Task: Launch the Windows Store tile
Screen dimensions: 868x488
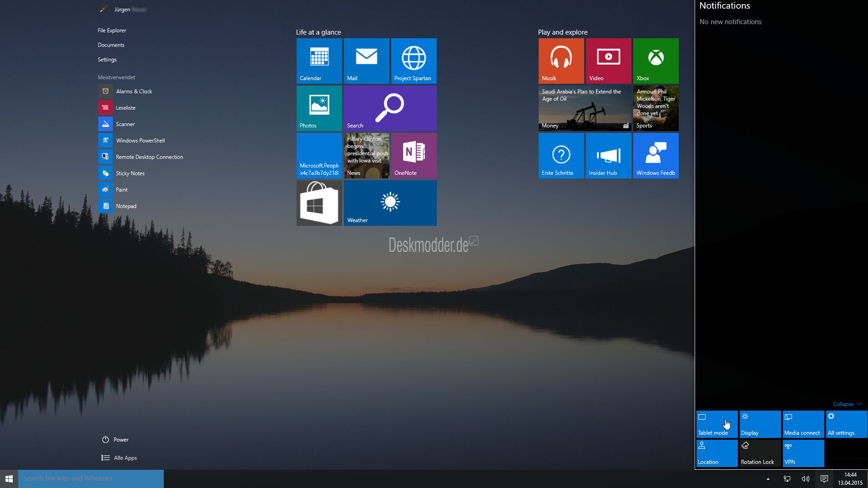Action: [x=319, y=203]
